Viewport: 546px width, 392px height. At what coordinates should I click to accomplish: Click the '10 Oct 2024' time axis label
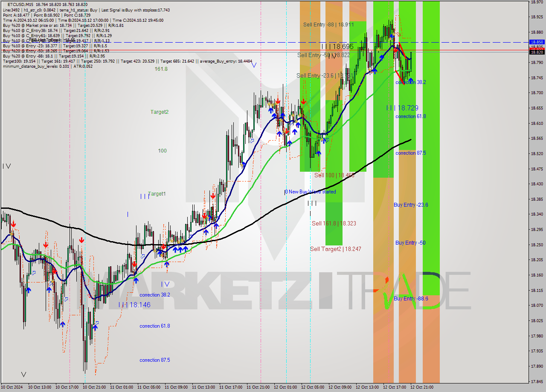click(x=12, y=387)
